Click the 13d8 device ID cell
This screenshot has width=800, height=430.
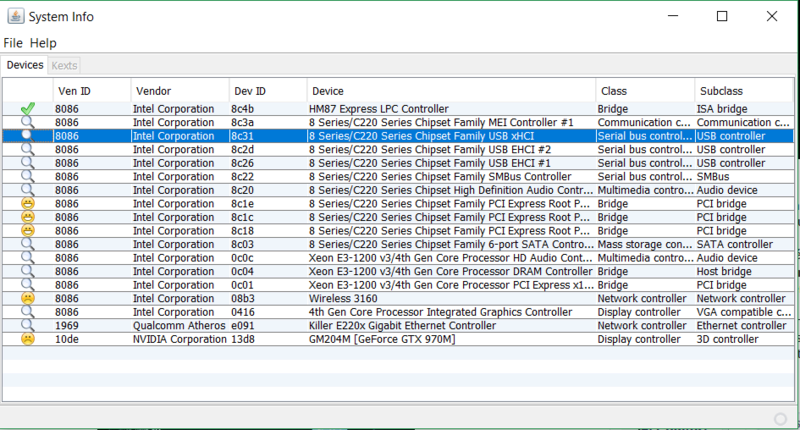click(x=242, y=339)
